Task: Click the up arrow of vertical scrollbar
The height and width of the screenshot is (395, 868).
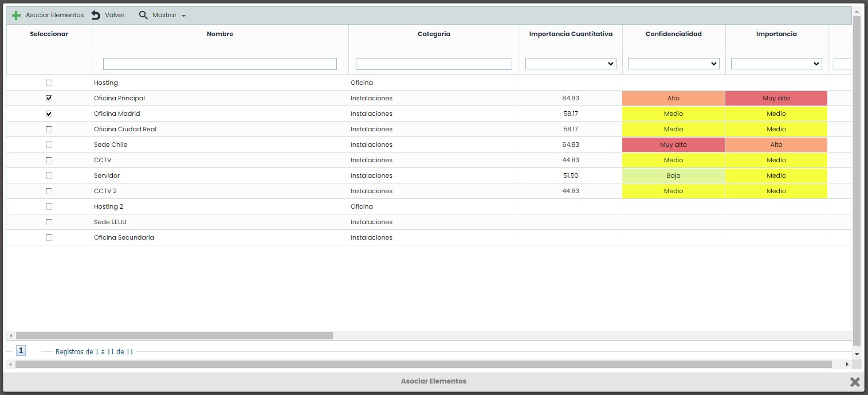Action: [857, 10]
